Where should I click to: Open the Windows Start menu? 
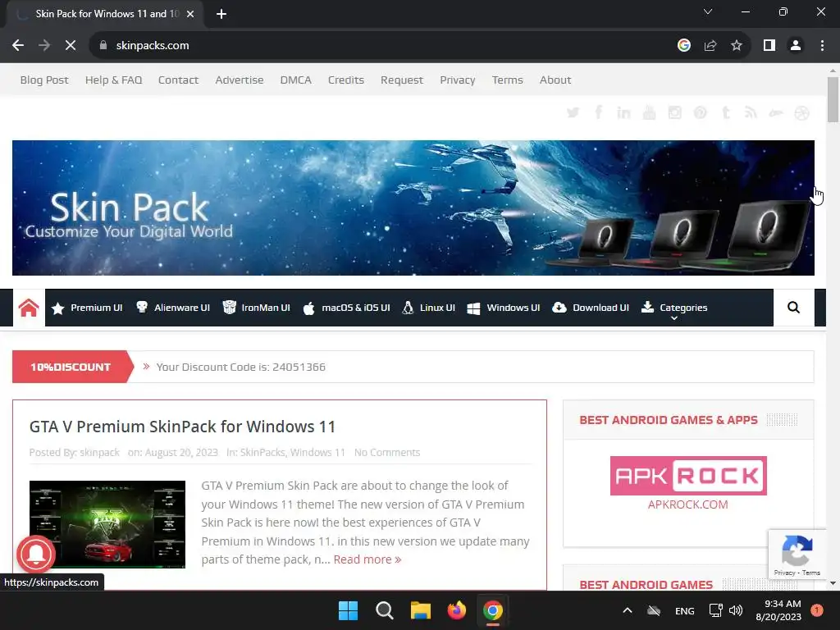click(x=348, y=610)
